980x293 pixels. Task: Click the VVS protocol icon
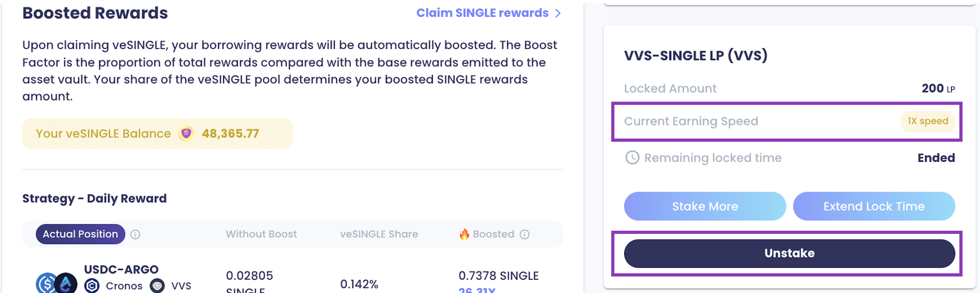point(157,285)
